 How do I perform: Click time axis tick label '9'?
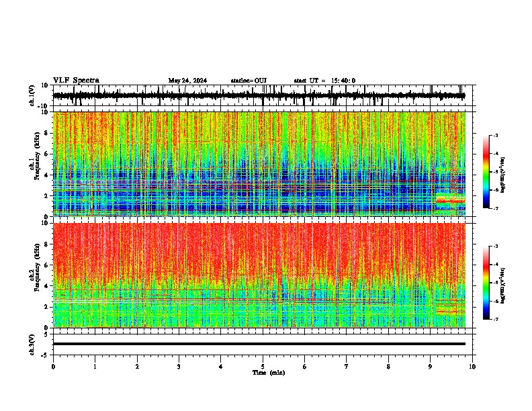[x=430, y=367]
